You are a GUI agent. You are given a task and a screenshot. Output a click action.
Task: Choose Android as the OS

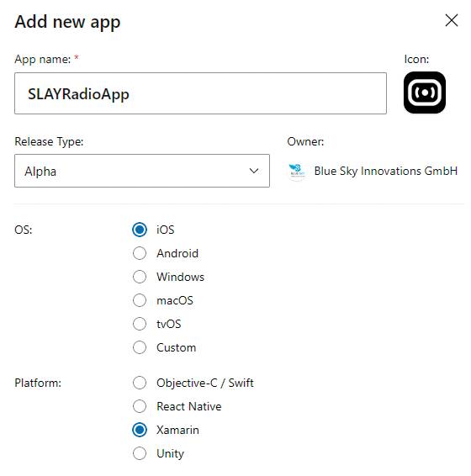140,253
